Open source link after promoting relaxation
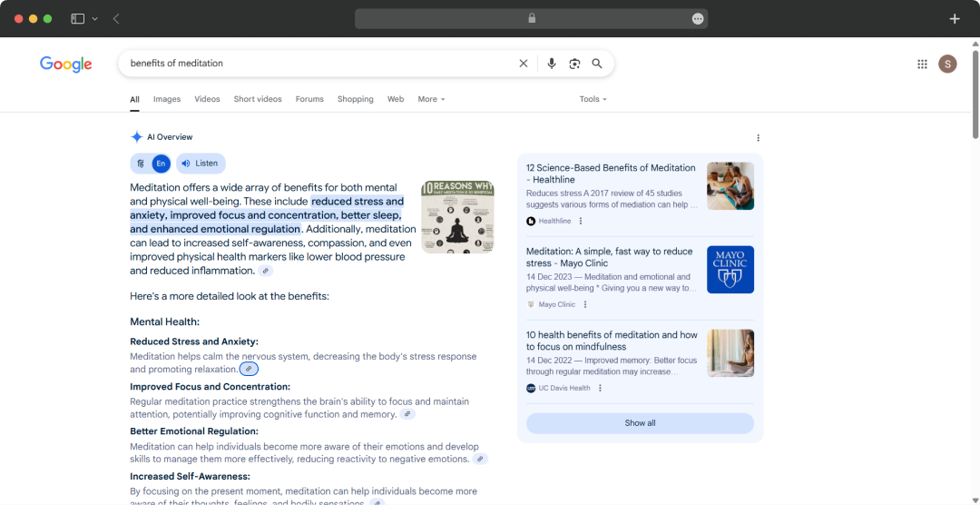The height and width of the screenshot is (505, 980). point(249,369)
